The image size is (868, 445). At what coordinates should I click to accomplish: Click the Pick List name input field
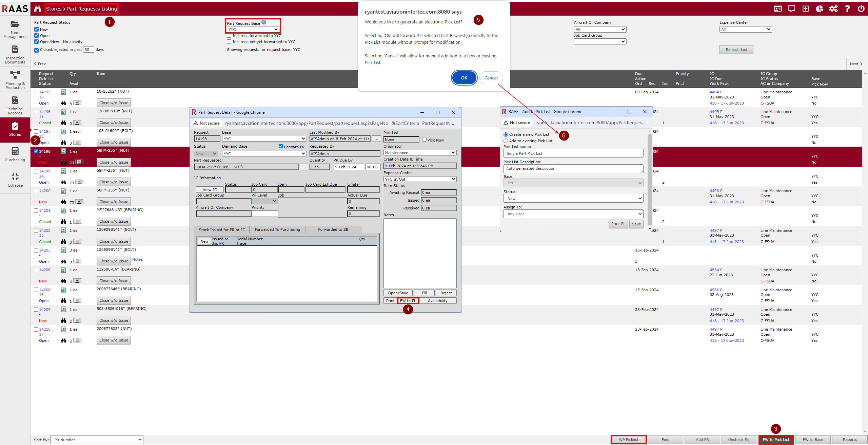tap(573, 153)
